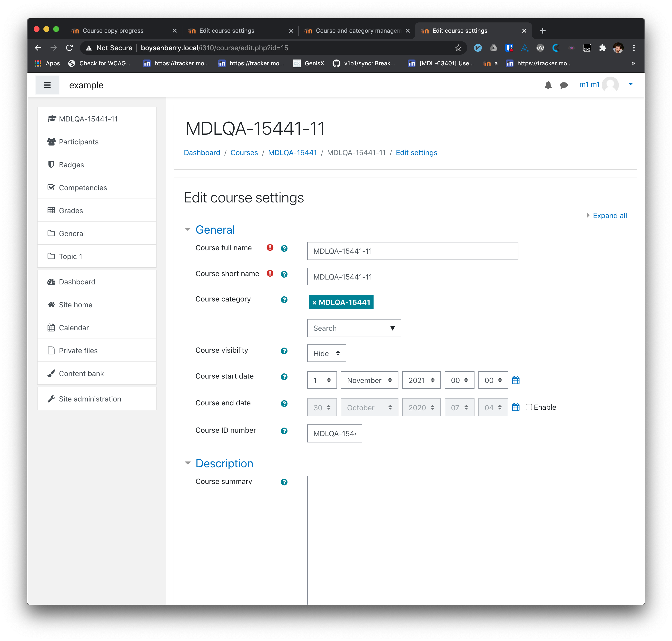This screenshot has width=672, height=641.
Task: Open the start date 2021 year dropdown
Action: pos(421,380)
